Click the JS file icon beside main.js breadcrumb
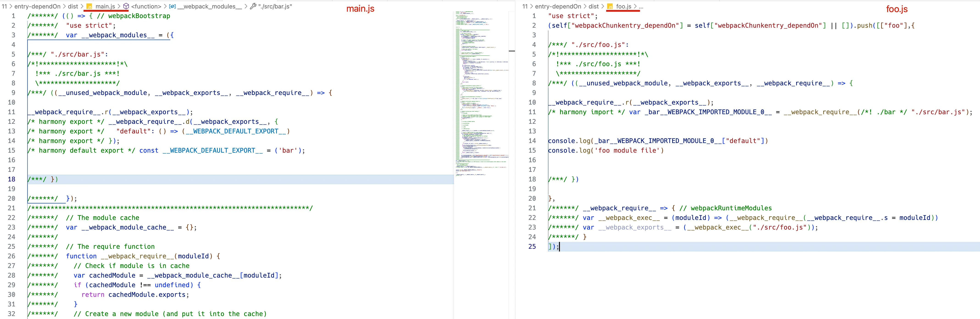Image resolution: width=980 pixels, height=319 pixels. (89, 6)
